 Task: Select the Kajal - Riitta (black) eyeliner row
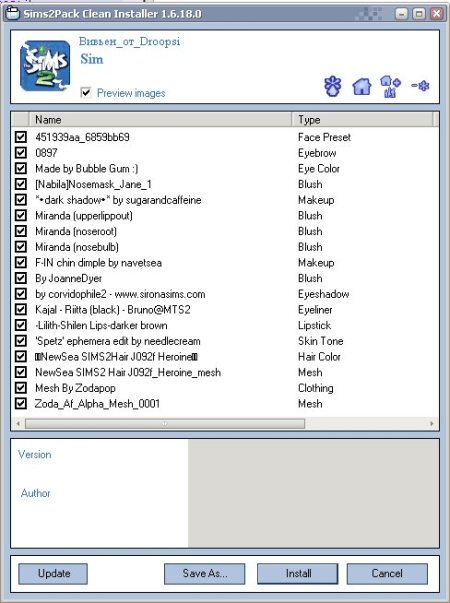tap(225, 310)
